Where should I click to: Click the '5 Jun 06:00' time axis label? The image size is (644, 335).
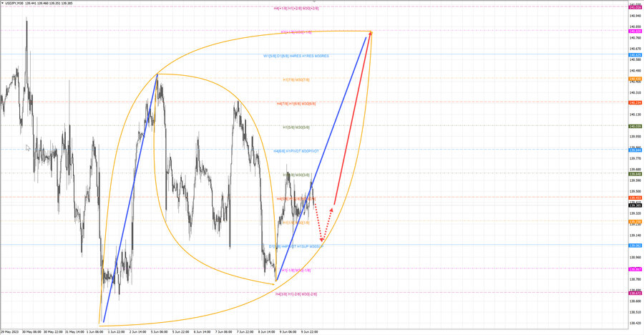(x=159, y=331)
